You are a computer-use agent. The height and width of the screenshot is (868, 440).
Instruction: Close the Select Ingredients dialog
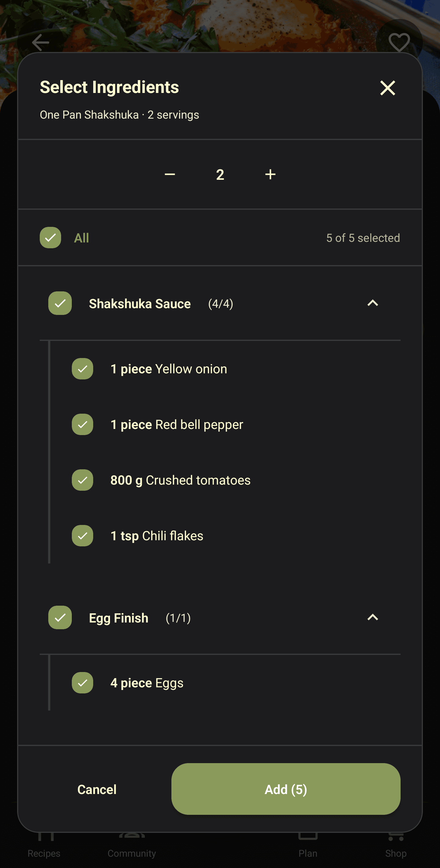tap(387, 88)
